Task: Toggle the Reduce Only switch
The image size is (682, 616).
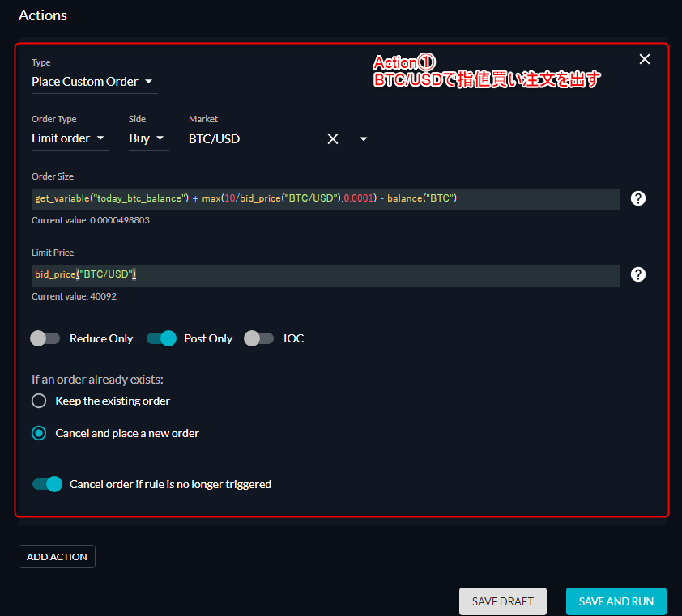Action: pos(45,338)
